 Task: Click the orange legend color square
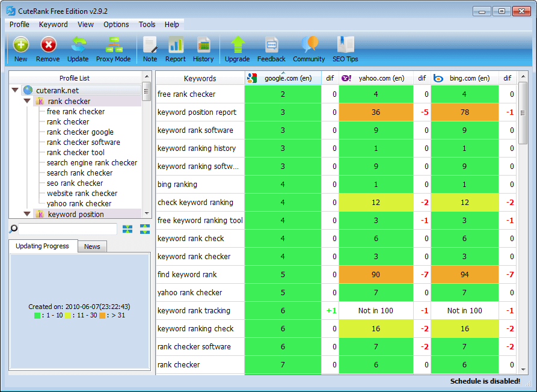pyautogui.click(x=103, y=315)
